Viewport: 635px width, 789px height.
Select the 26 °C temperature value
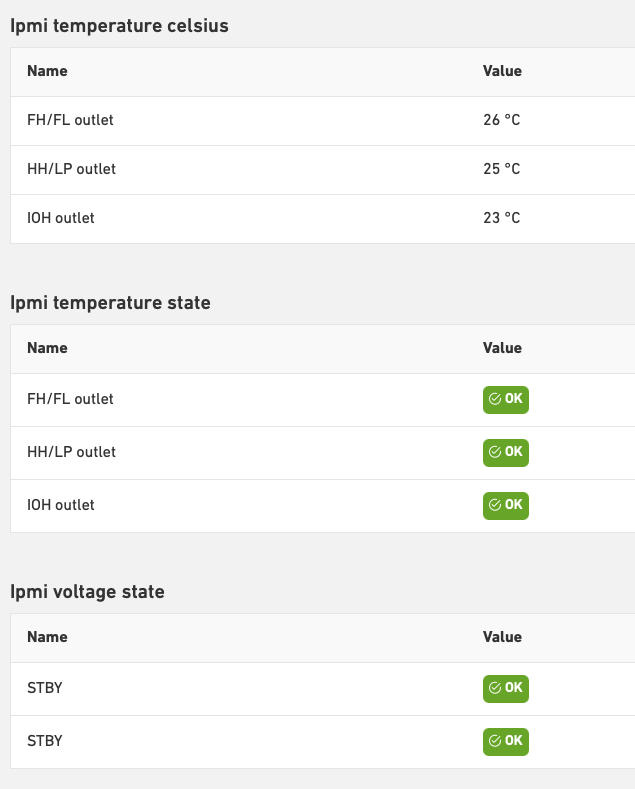pos(501,120)
